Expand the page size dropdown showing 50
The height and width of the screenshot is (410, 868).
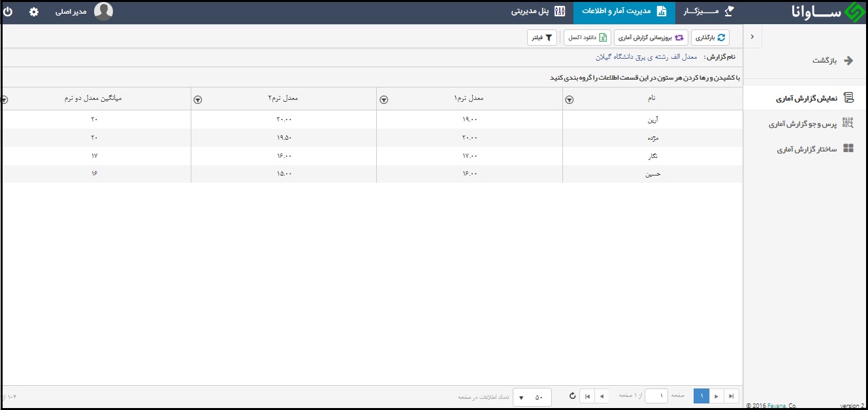pyautogui.click(x=532, y=397)
